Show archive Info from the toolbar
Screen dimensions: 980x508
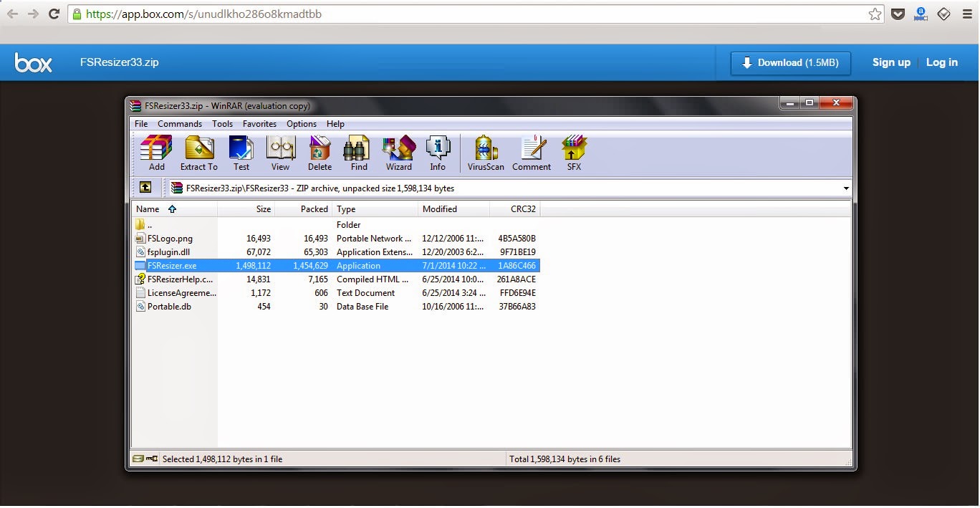tap(438, 153)
